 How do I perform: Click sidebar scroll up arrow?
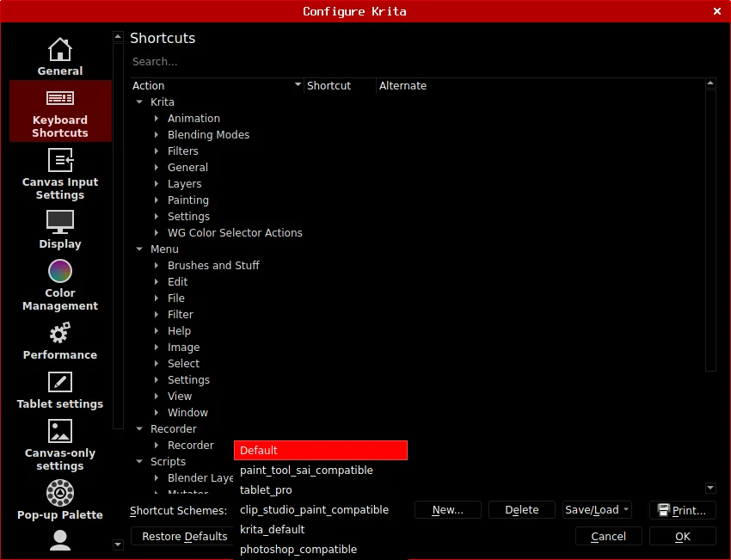(119, 36)
